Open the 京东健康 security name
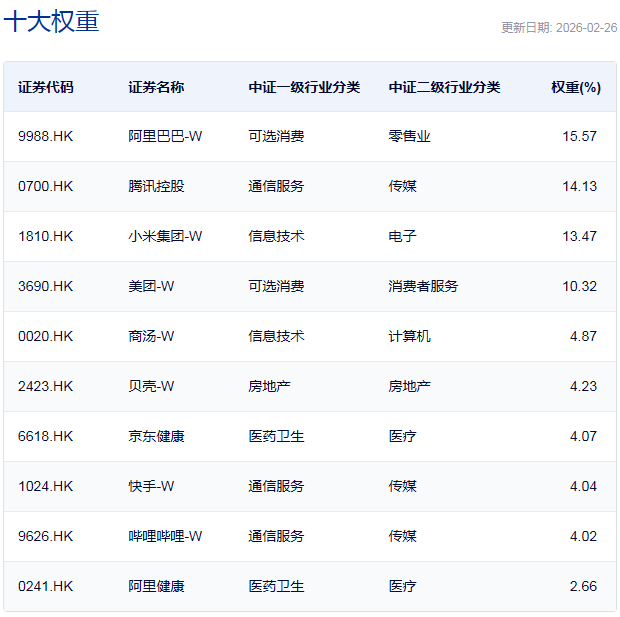The image size is (620, 617). [156, 436]
